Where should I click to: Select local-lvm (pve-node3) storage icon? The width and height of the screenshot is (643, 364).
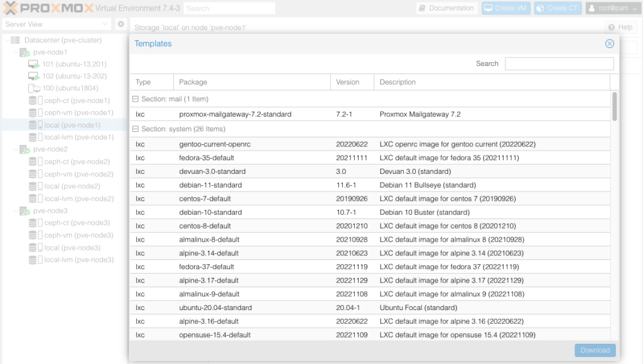tap(35, 259)
